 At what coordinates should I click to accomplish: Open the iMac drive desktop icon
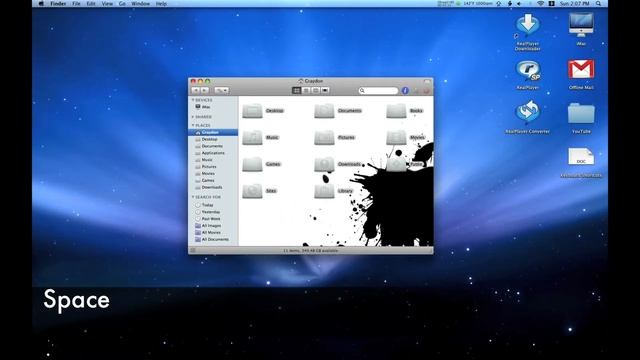click(581, 24)
